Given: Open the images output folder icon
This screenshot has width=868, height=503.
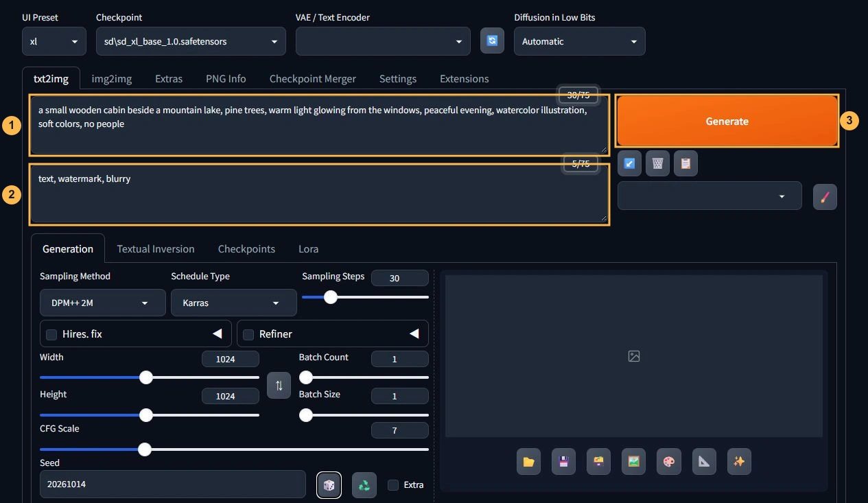Looking at the screenshot, I should tap(528, 462).
